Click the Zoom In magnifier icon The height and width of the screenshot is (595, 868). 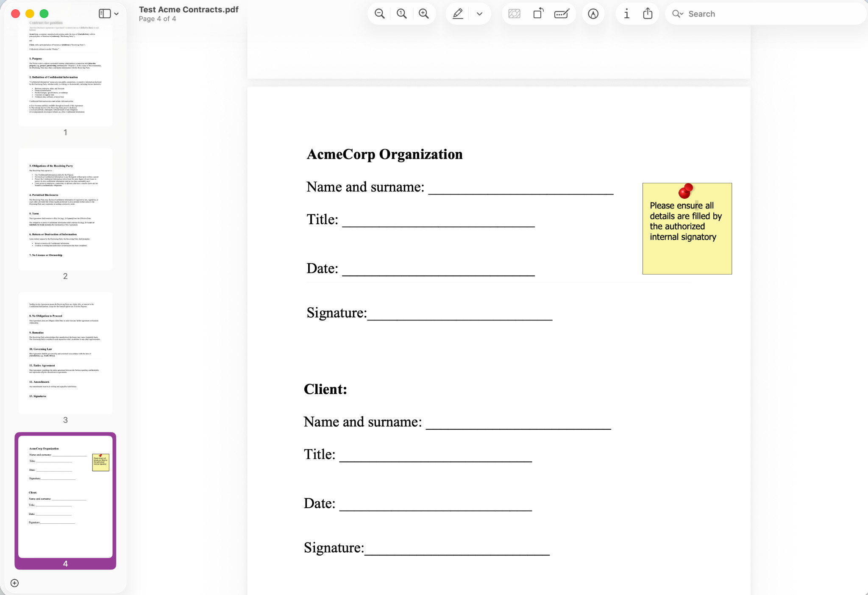(424, 14)
